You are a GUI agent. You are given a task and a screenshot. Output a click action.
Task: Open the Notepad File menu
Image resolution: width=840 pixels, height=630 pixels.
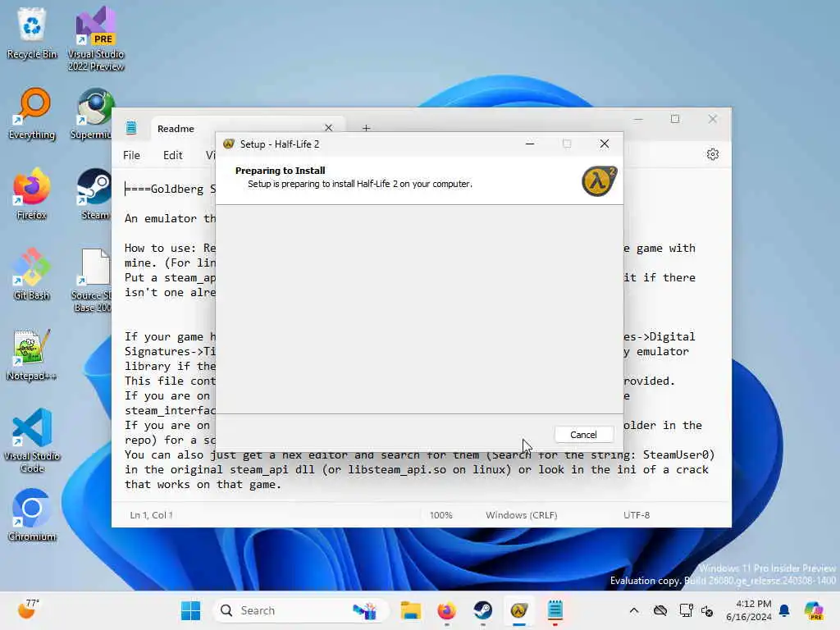pyautogui.click(x=131, y=155)
